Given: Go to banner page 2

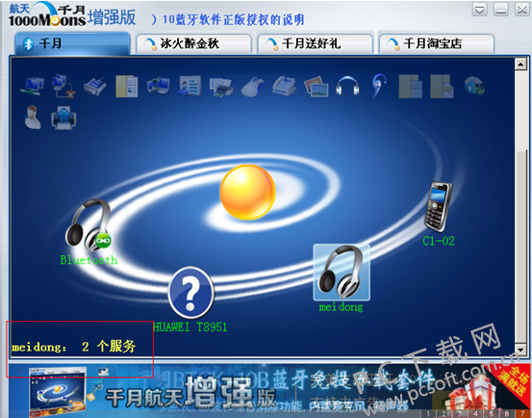Looking at the screenshot, I should tap(443, 413).
